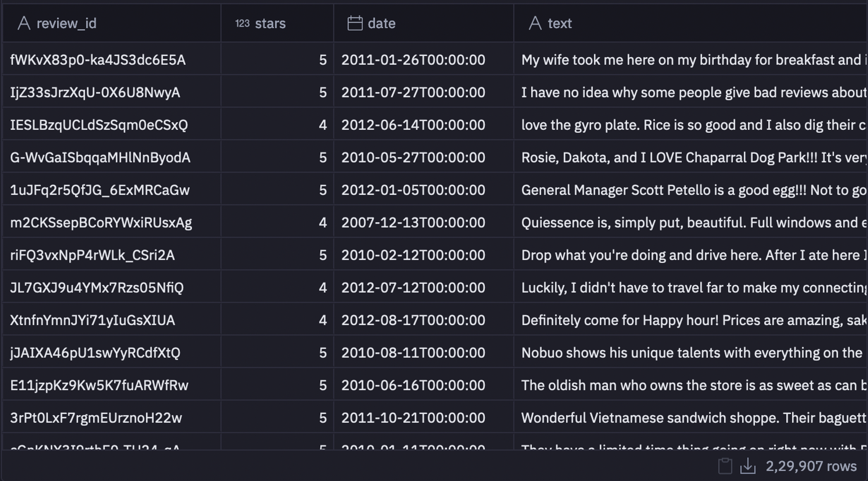This screenshot has width=868, height=481.
Task: Click date cell 2011-07-27T00:00:00
Action: (x=413, y=92)
